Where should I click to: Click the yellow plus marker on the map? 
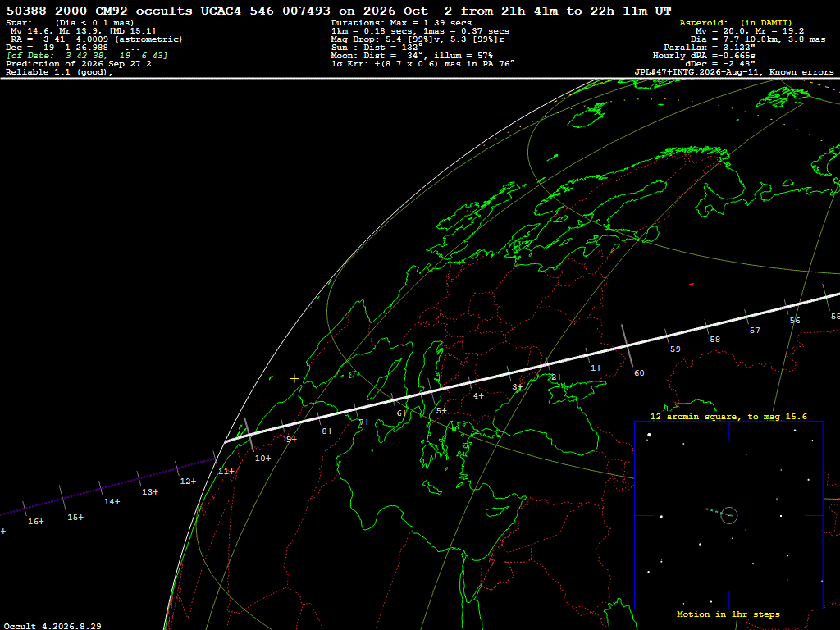[294, 379]
